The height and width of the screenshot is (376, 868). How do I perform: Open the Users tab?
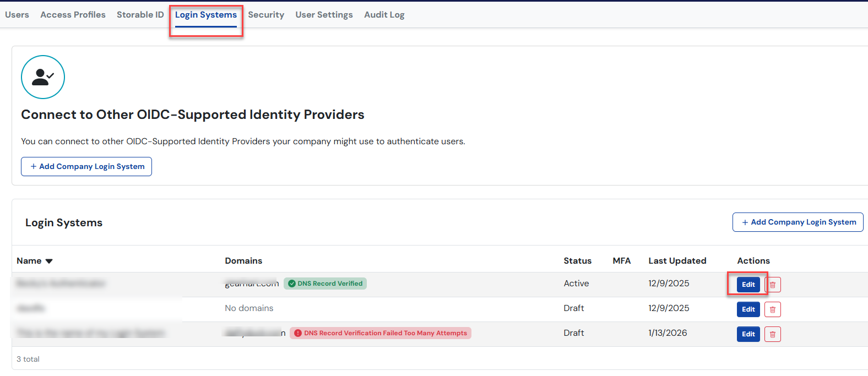click(17, 15)
